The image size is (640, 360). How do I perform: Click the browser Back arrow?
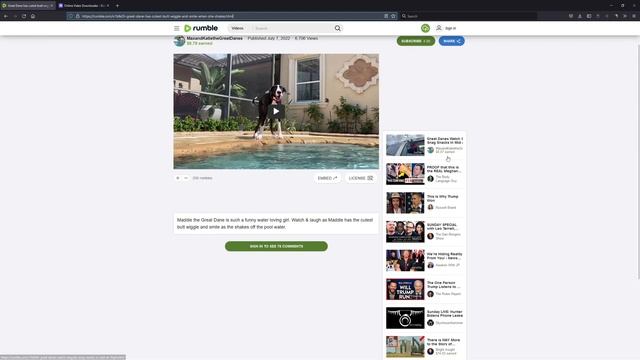[x=6, y=16]
